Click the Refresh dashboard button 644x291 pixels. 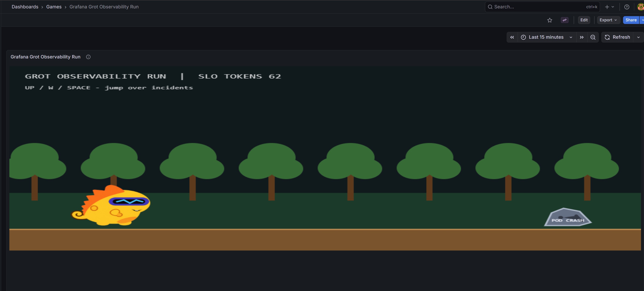point(617,37)
